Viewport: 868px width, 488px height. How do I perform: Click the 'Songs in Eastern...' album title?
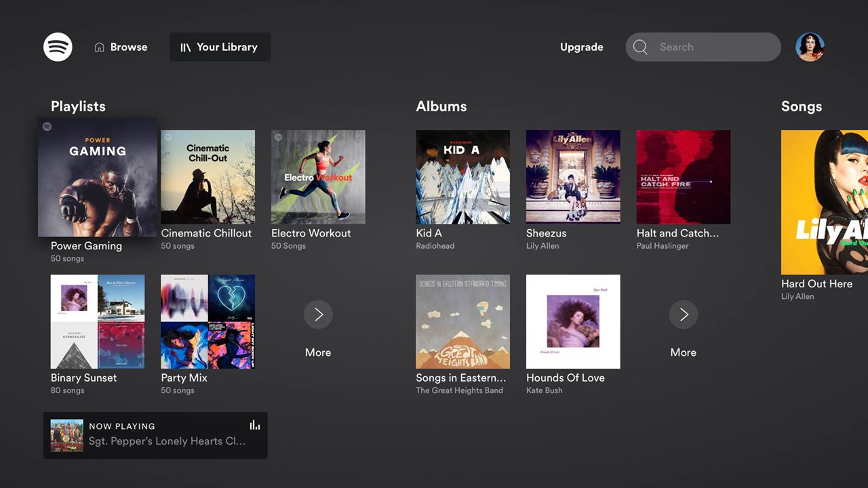click(x=461, y=378)
